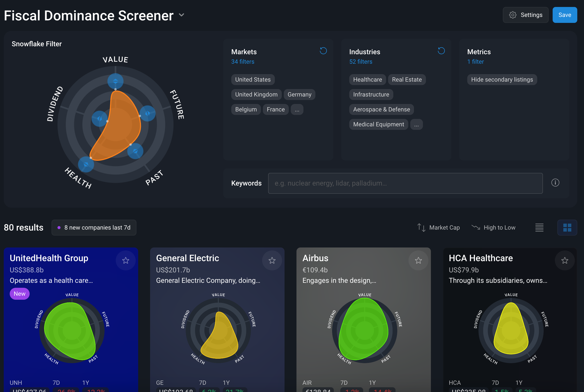This screenshot has height=392, width=584.
Task: Focus the Keywords input field
Action: point(405,183)
